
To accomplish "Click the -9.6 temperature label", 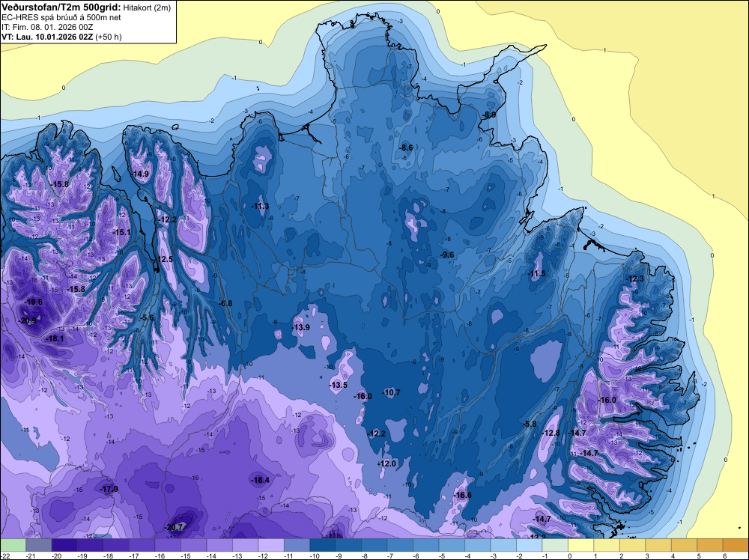I will 447,255.
